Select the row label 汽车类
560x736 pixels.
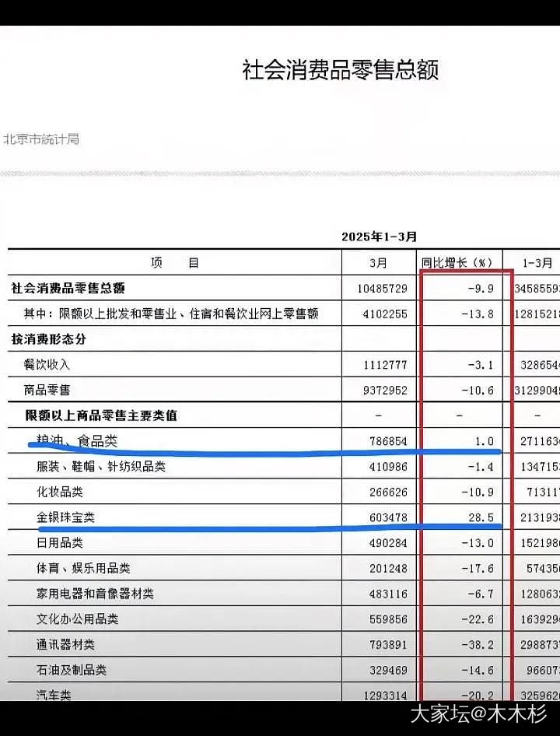pyautogui.click(x=54, y=695)
